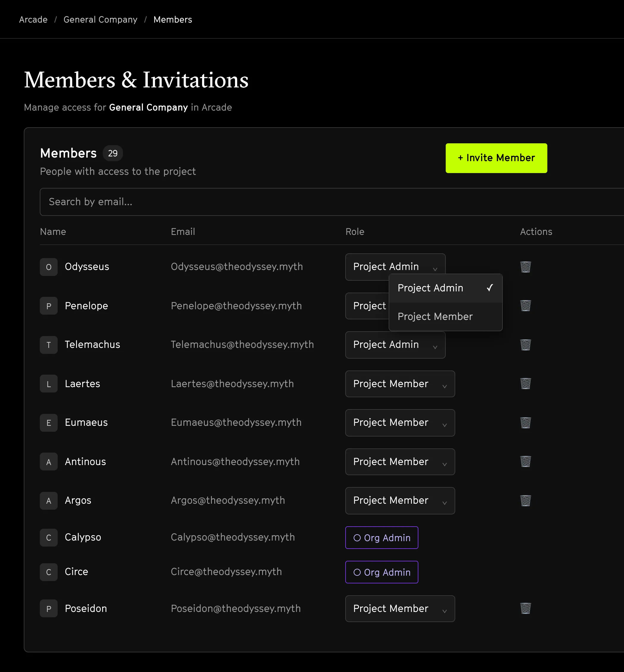The image size is (624, 672).
Task: Open Penelope's role dropdown
Action: (x=367, y=306)
